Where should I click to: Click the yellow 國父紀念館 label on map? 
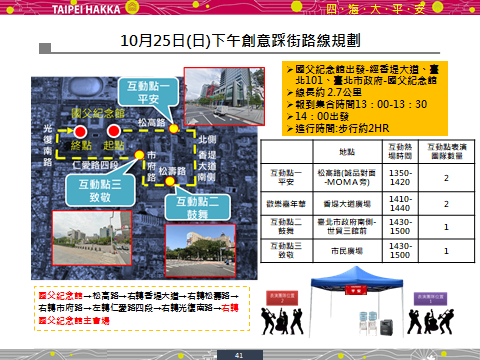(98, 114)
